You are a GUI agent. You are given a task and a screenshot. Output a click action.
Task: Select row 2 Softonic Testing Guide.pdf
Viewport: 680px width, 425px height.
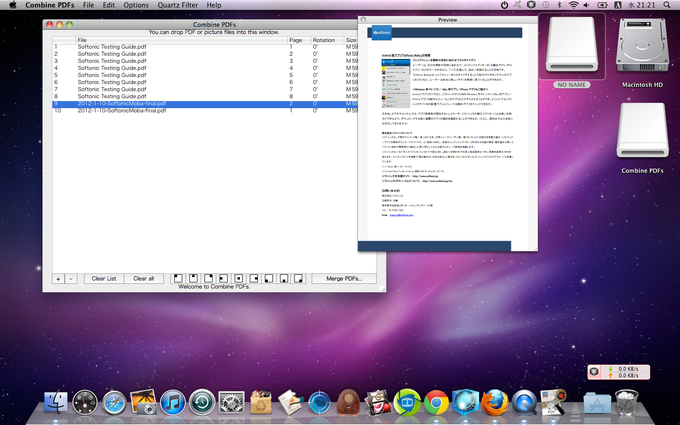click(x=205, y=54)
